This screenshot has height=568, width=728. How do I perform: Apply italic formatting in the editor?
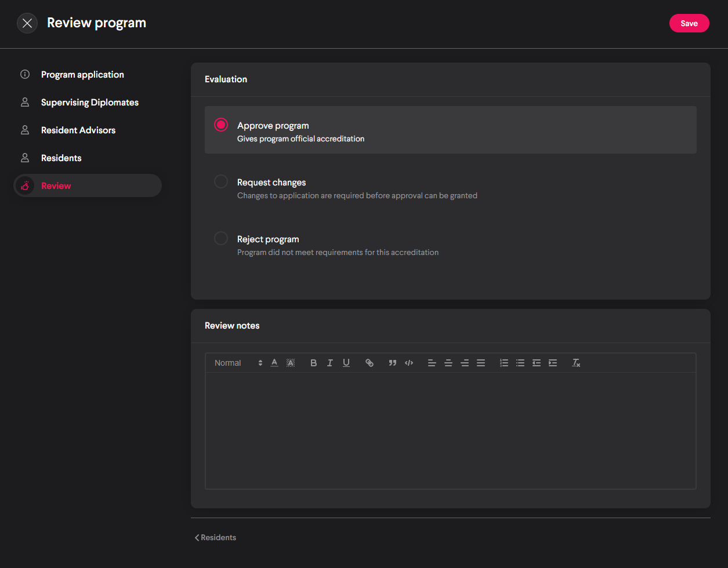(x=330, y=363)
